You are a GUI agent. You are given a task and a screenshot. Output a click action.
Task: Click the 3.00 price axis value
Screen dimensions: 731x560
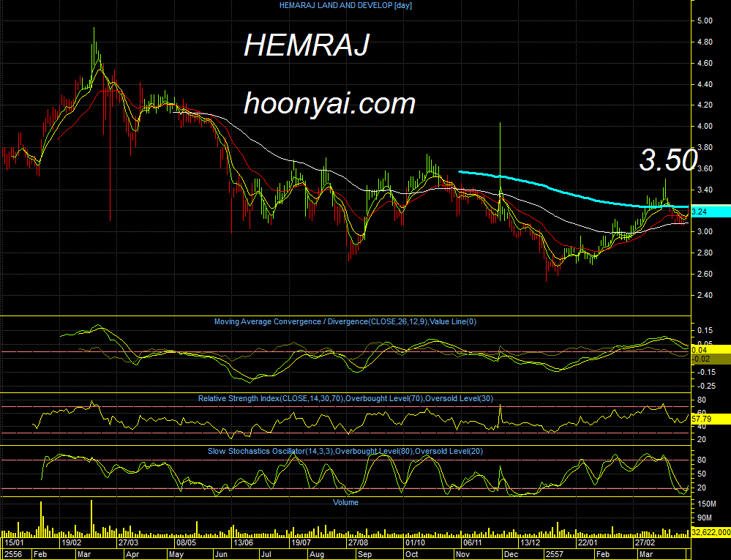(x=705, y=232)
